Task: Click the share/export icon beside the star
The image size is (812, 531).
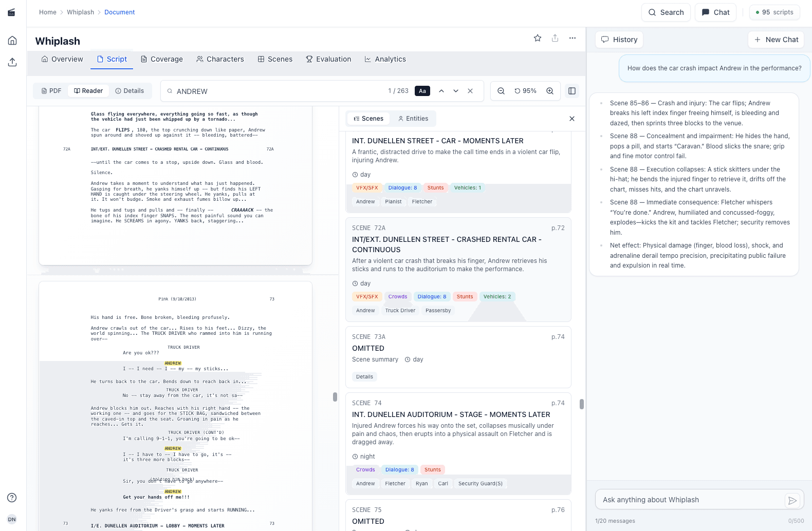Action: [555, 38]
